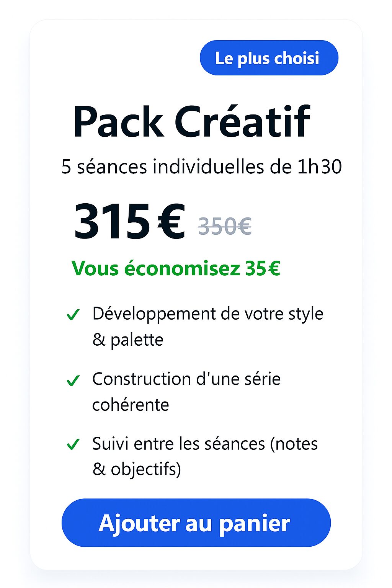
Task: Click checkmark beside Suivi entre les séances
Action: (73, 444)
